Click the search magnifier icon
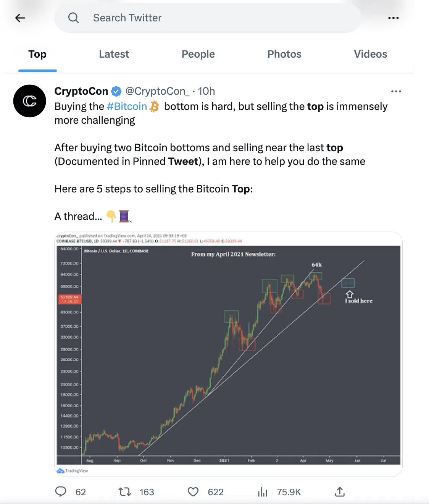 pos(73,18)
